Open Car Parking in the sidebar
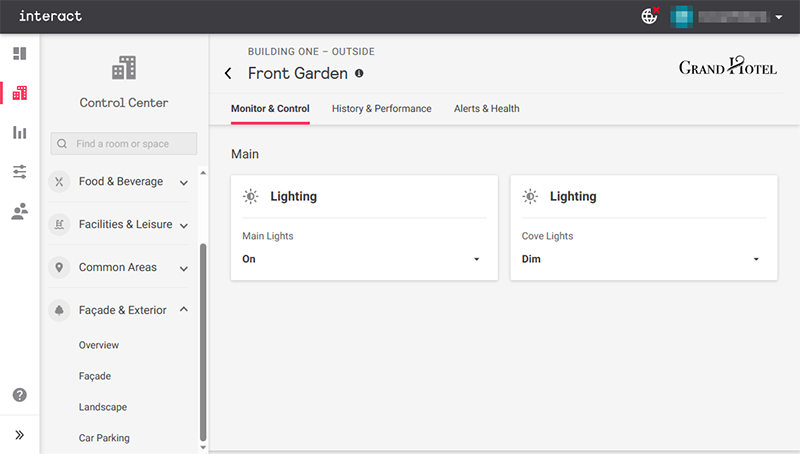Image resolution: width=800 pixels, height=454 pixels. 104,438
